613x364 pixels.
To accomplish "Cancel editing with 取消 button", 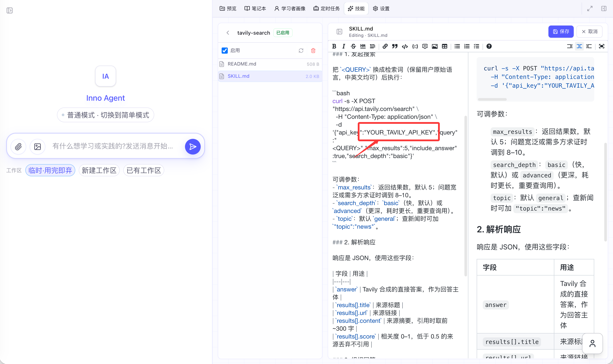I will tap(589, 32).
